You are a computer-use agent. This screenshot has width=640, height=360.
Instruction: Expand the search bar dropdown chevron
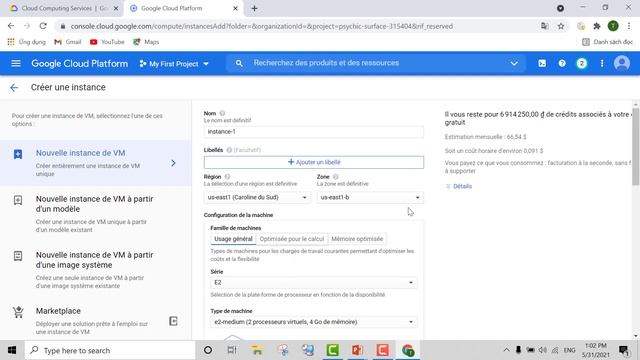[x=514, y=63]
